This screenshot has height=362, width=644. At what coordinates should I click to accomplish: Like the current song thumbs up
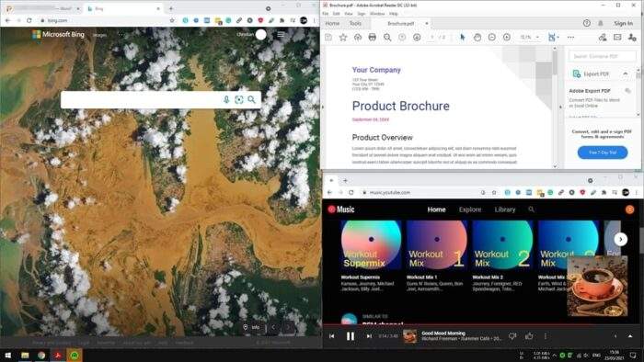[529, 336]
